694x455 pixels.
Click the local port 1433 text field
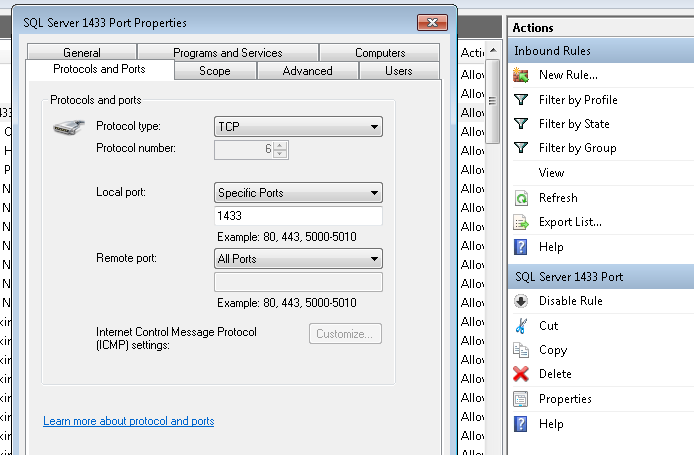[299, 216]
